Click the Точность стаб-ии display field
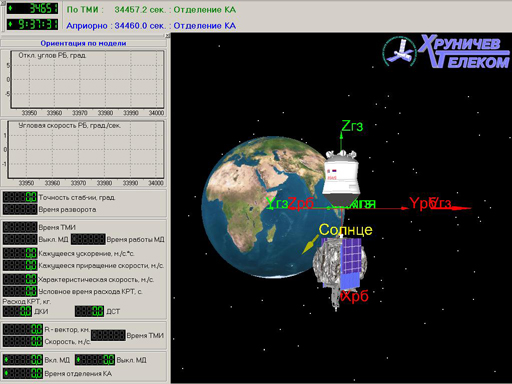This screenshot has width=512, height=384. pyautogui.click(x=20, y=197)
